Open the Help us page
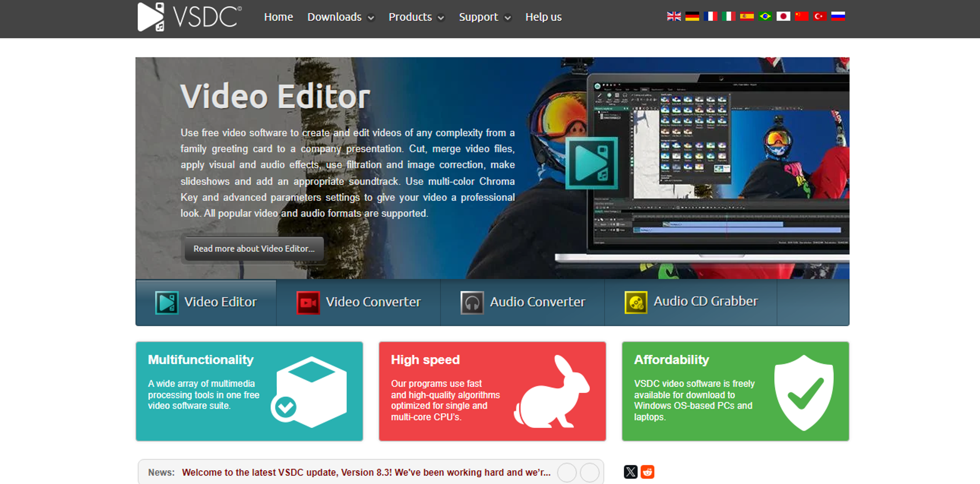The height and width of the screenshot is (484, 980). (x=543, y=17)
